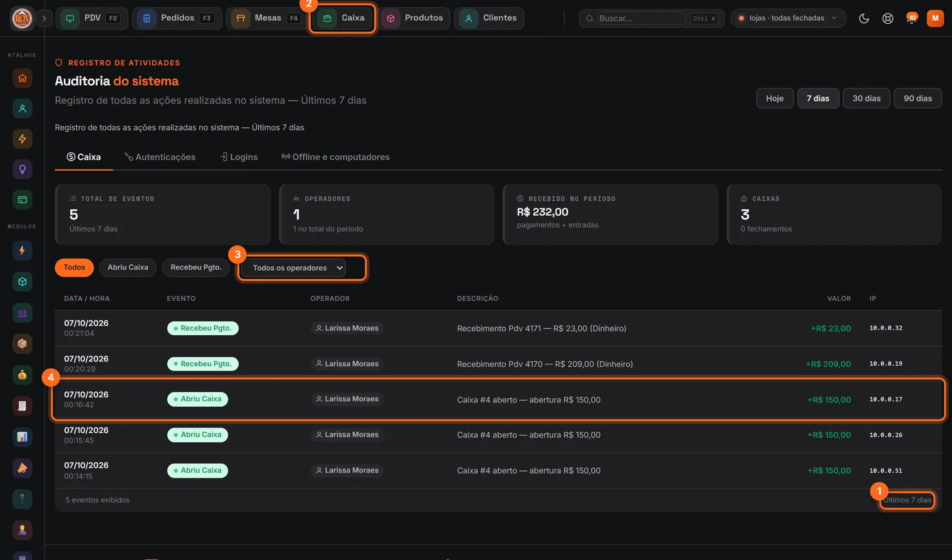
Task: Open the office worker module icon
Action: tap(22, 530)
